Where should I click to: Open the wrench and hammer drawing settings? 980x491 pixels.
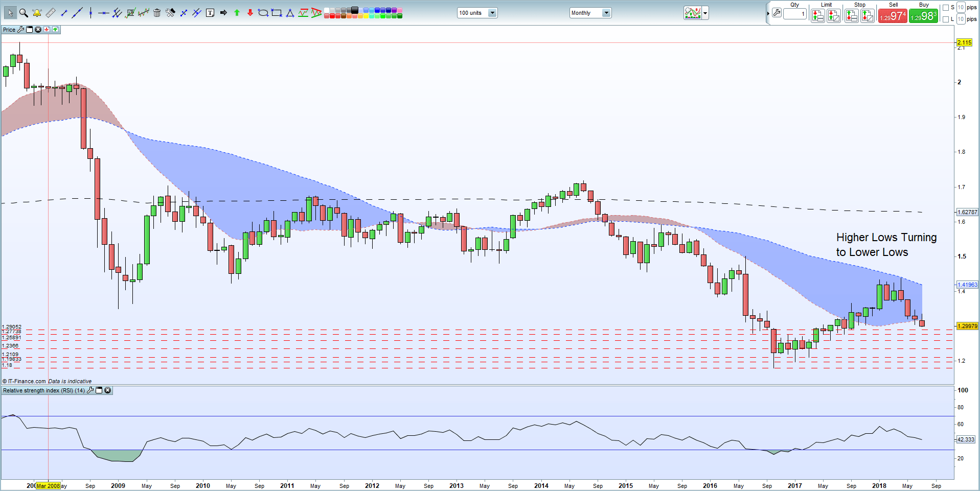pyautogui.click(x=170, y=13)
